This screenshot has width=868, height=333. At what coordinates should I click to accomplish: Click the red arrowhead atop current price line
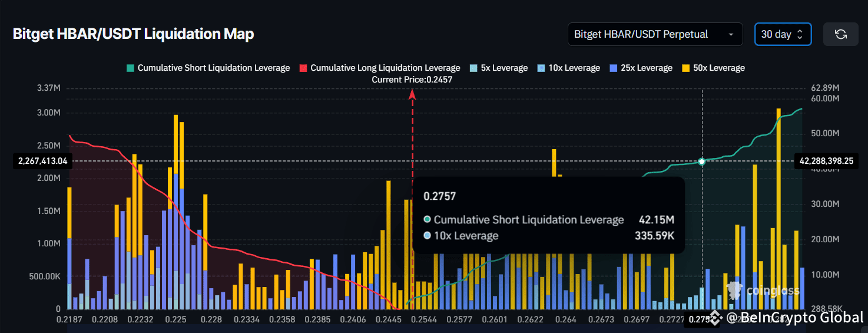pos(412,94)
